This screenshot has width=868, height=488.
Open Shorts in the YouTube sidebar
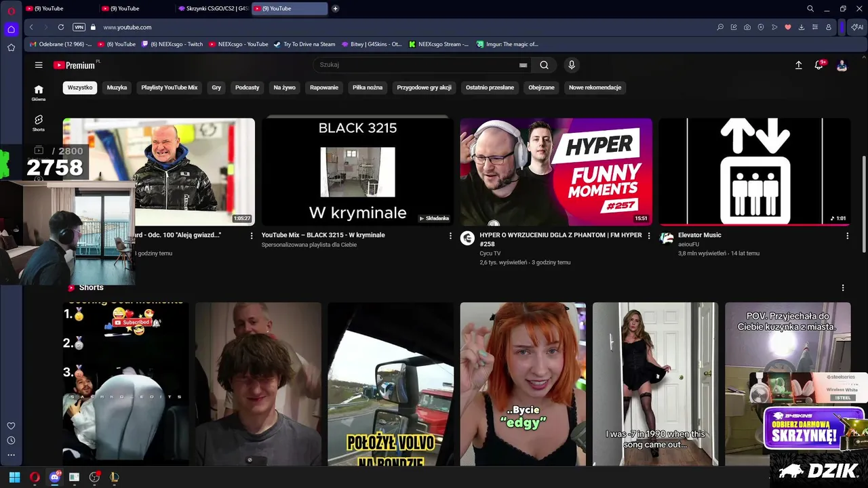(x=39, y=123)
